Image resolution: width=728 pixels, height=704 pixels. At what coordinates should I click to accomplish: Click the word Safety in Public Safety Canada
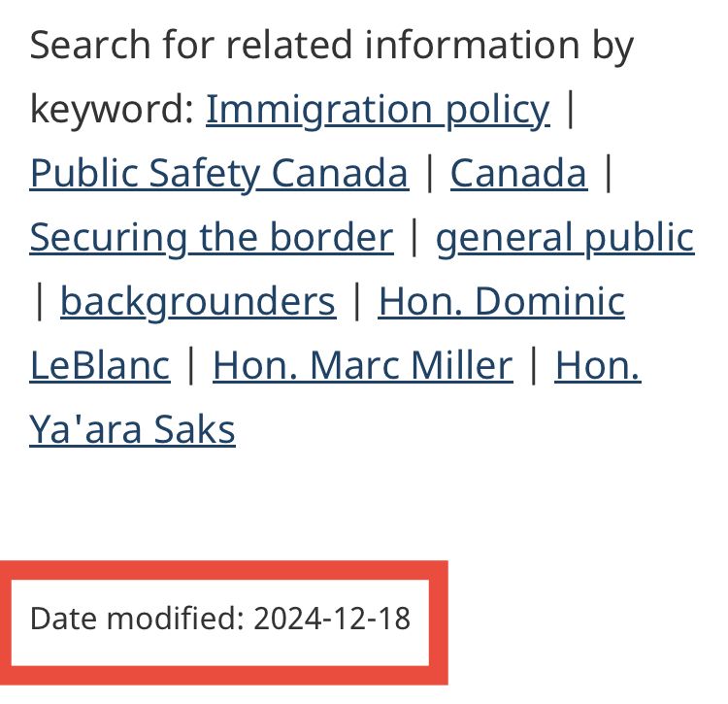204,174
